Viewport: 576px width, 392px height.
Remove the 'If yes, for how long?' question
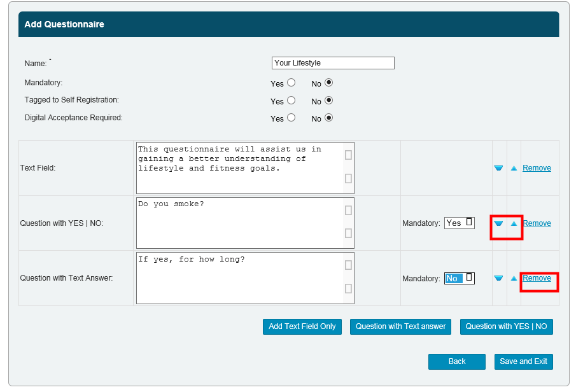[x=537, y=278]
